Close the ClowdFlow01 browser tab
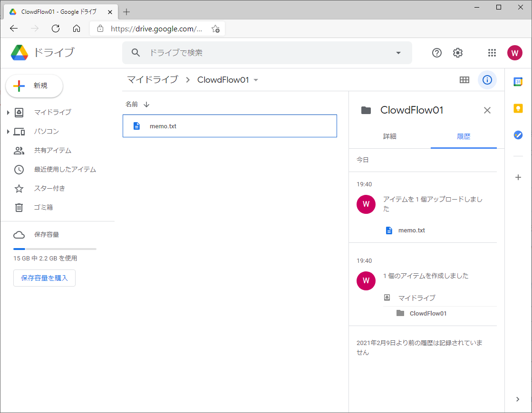The height and width of the screenshot is (413, 532). point(110,12)
